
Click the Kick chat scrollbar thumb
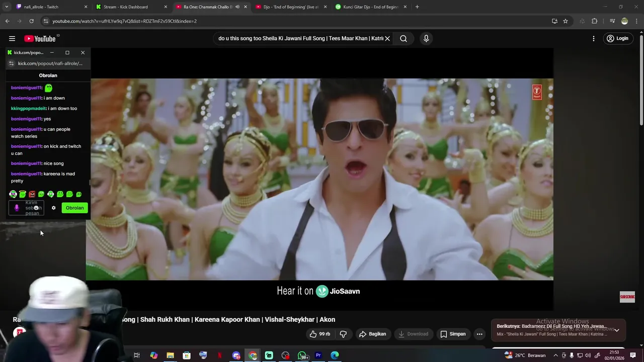coord(90,183)
